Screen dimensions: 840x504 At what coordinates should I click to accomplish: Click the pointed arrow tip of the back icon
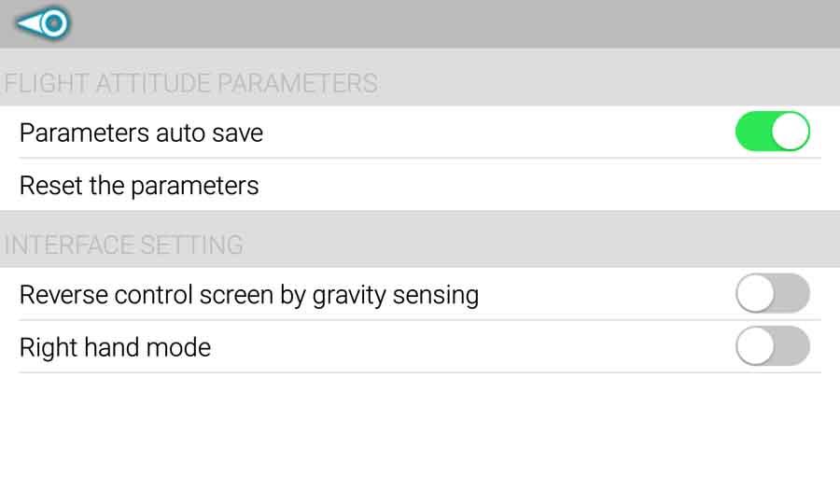click(x=21, y=23)
